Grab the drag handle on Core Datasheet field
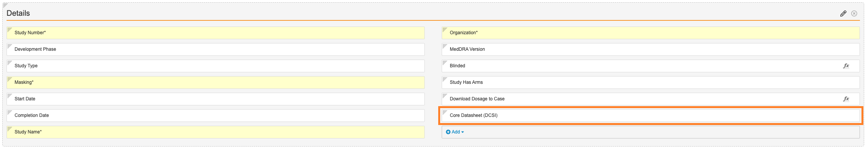Screen dimensions: 868x150 click(x=445, y=112)
